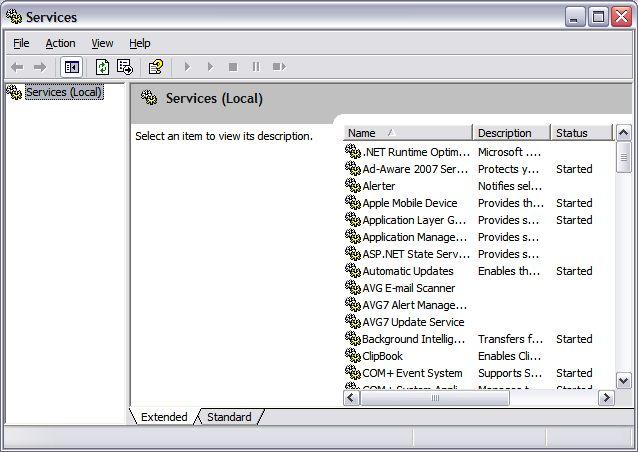Click the vertical scrollbar down arrow

click(x=624, y=380)
